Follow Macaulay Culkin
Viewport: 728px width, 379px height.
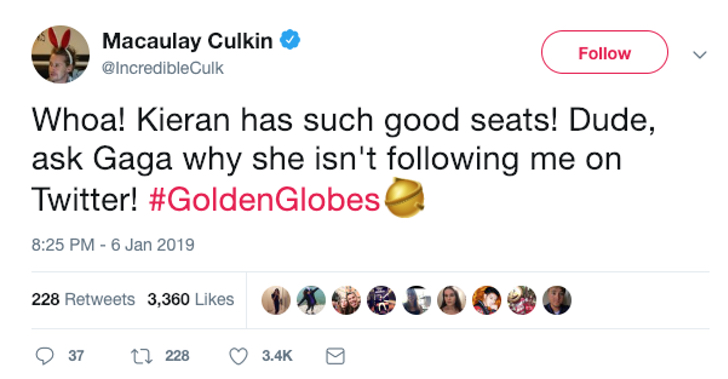[604, 52]
